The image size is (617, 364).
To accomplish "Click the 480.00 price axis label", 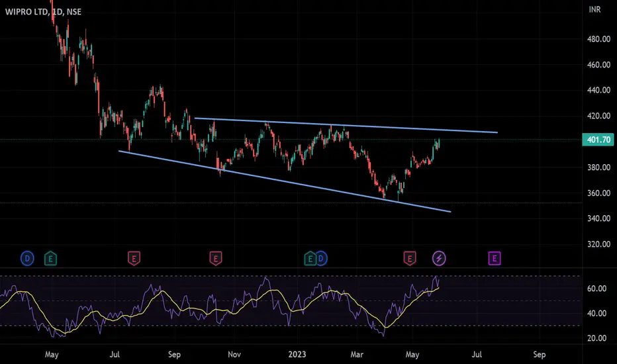I will 598,39.
